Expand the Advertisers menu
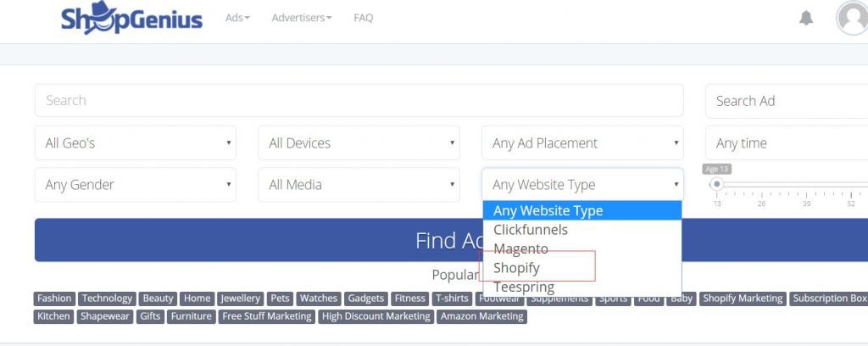The width and height of the screenshot is (868, 346). click(302, 18)
